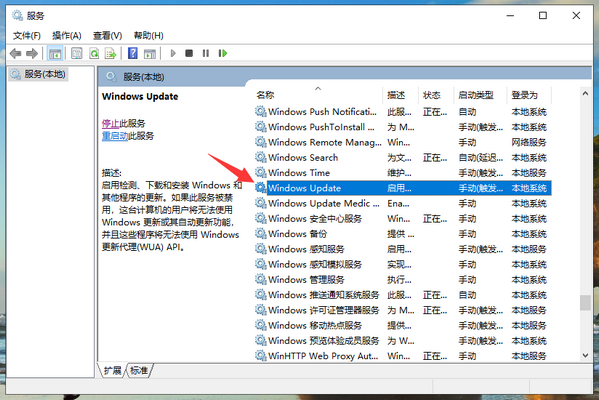Click the Forward arrow toolbar icon
Screen dimensions: 599x400
(32, 53)
